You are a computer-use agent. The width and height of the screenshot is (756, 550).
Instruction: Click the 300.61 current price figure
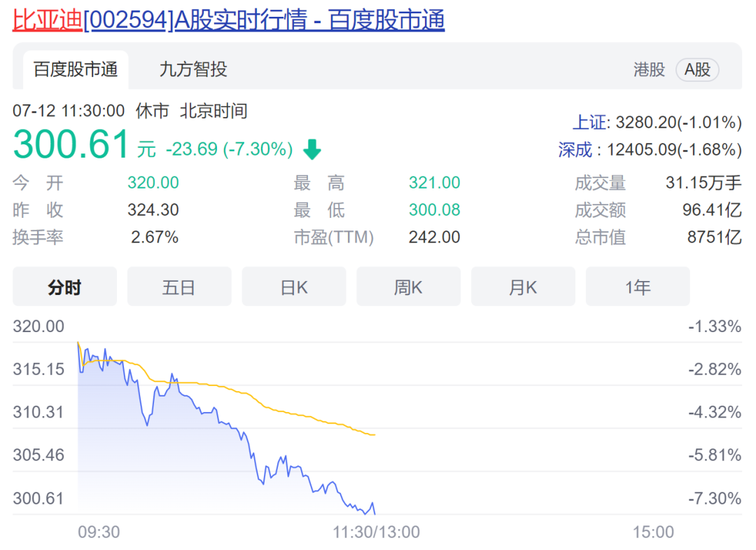pyautogui.click(x=71, y=145)
